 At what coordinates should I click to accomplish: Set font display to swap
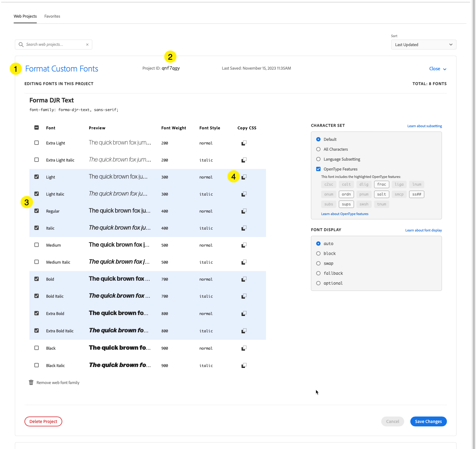point(318,263)
